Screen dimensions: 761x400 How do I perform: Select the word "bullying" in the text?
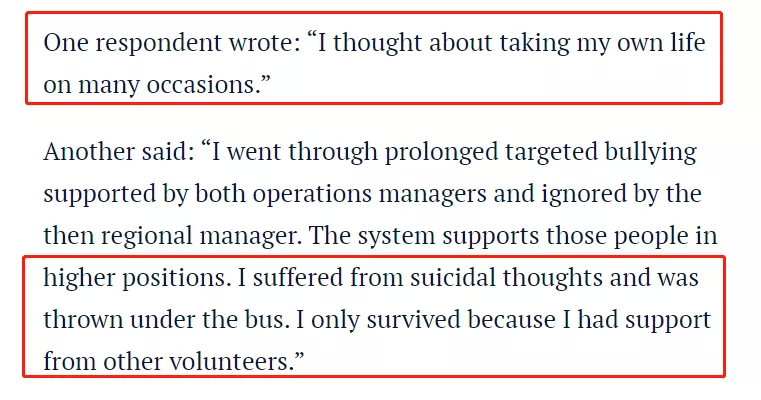650,153
